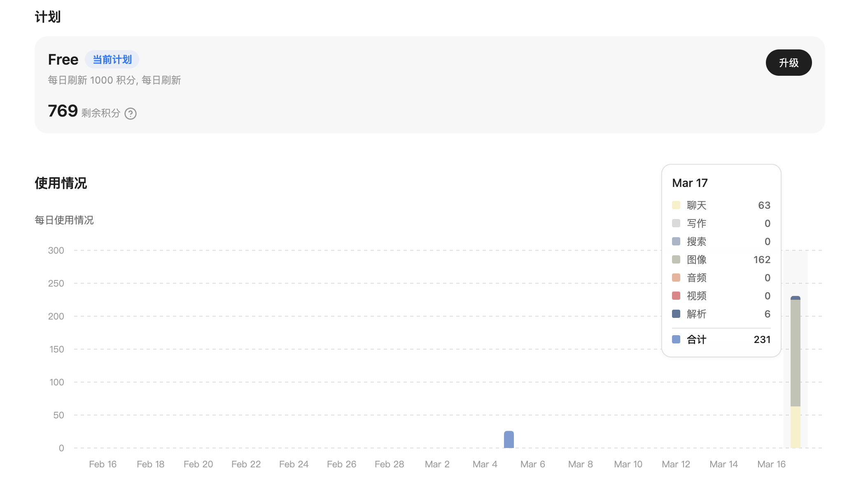Click the gray 图像 segment of Mar 17 bar
868x504 pixels.
[x=795, y=352]
